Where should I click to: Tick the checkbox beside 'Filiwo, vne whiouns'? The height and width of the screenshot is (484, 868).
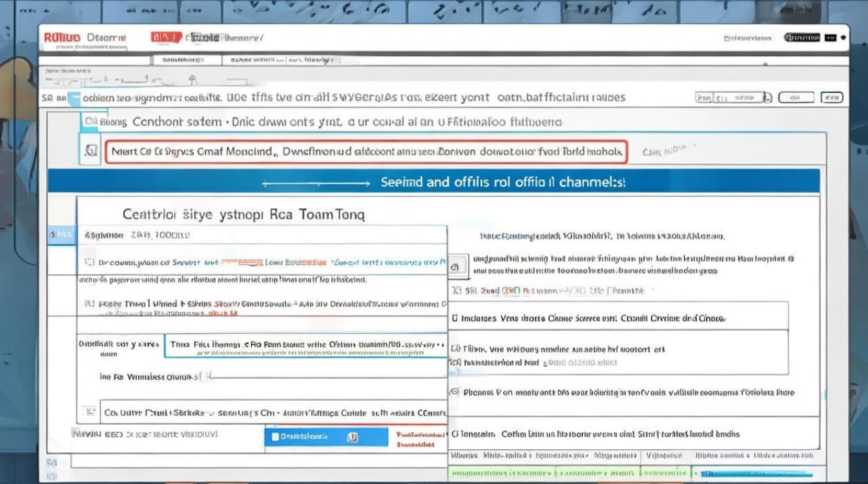[455, 350]
